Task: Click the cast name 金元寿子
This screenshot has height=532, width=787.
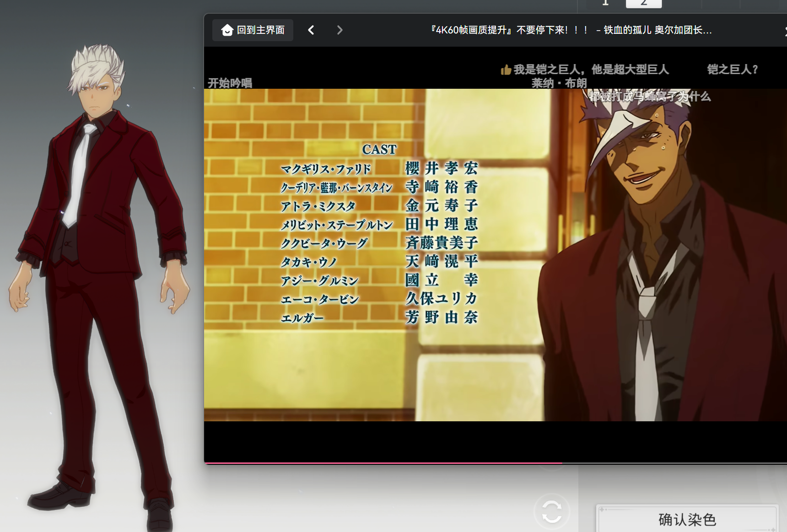Action: tap(442, 205)
